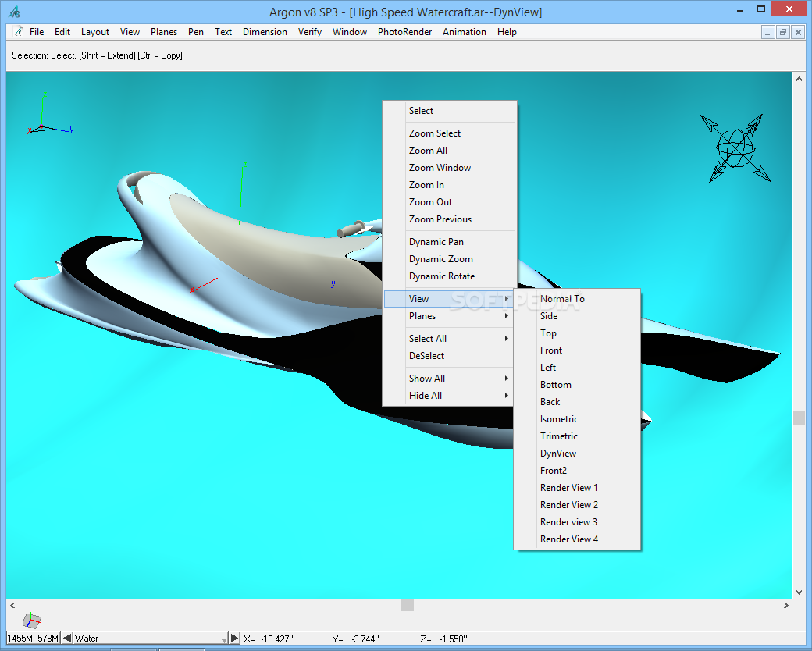Expand the Hide All submenu
The image size is (812, 651).
(x=449, y=396)
